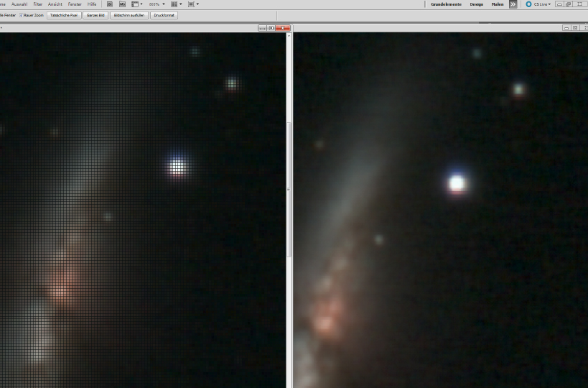This screenshot has height=388, width=588.
Task: Show more workspaces with double-arrow icon
Action: click(513, 4)
